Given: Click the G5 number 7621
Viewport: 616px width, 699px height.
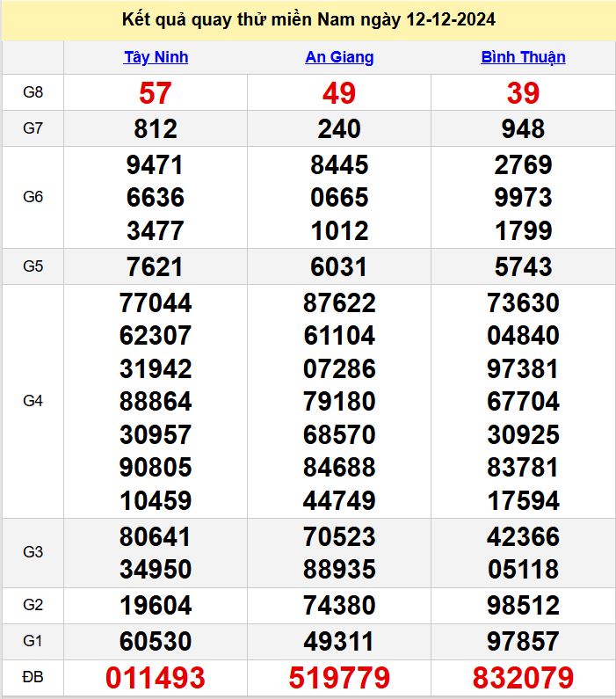Looking at the screenshot, I should (156, 266).
